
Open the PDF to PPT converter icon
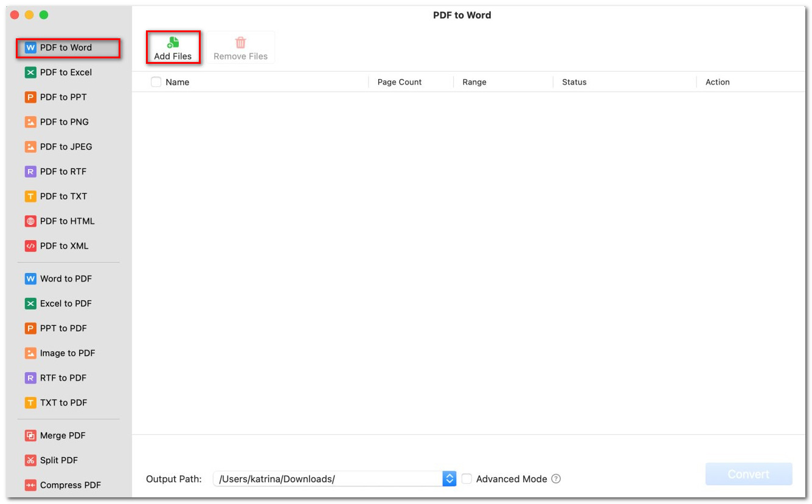pos(30,97)
